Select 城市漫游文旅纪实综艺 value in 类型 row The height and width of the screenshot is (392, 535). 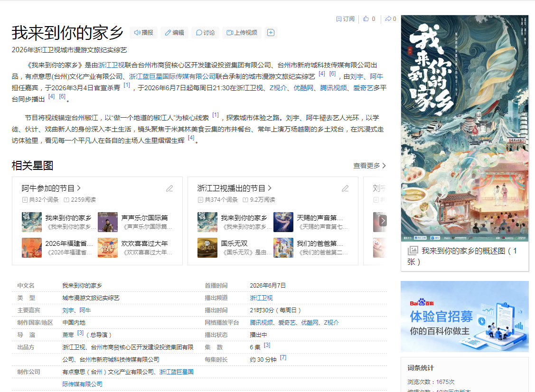[91, 298]
